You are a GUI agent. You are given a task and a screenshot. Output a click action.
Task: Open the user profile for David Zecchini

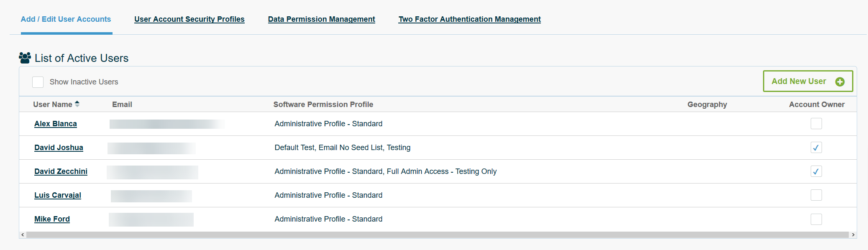[61, 171]
